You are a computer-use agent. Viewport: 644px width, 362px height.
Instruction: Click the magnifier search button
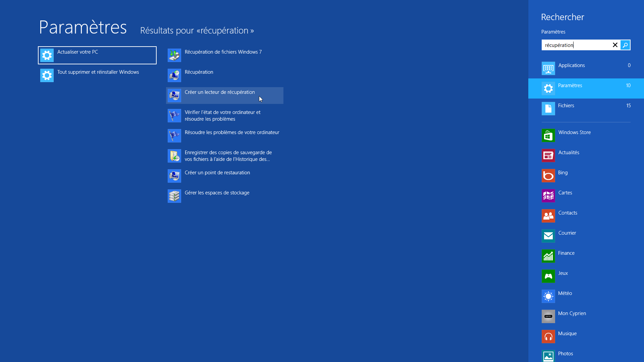(625, 45)
